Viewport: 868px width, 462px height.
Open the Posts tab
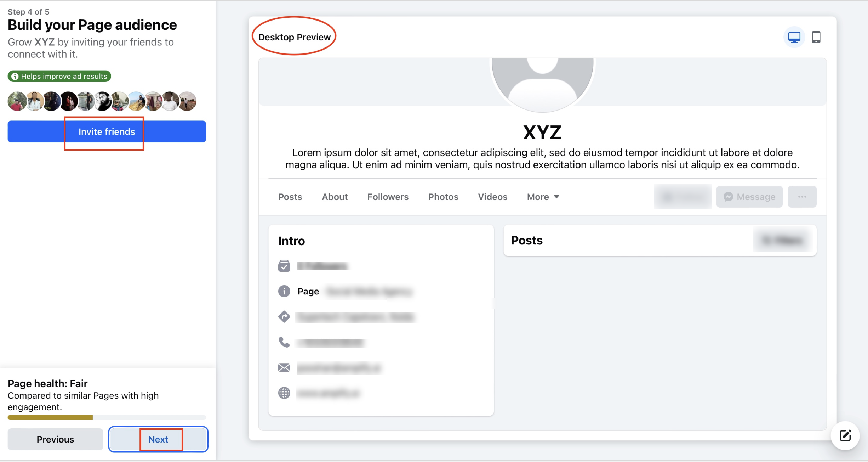coord(290,197)
